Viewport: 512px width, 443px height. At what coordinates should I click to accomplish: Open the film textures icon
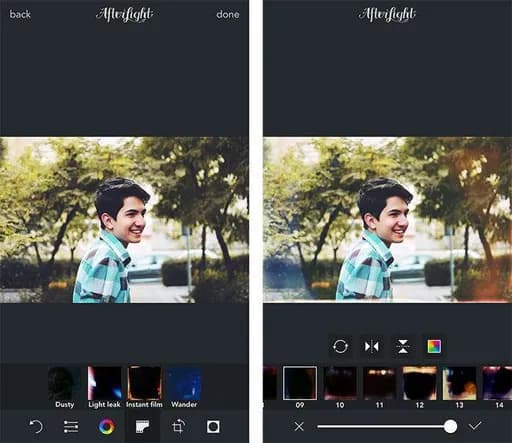(142, 426)
